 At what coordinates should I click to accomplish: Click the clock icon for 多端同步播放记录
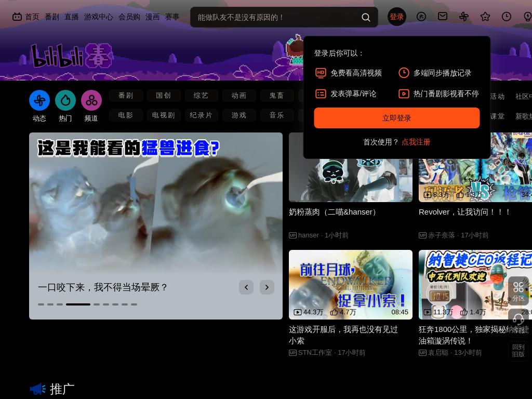[404, 73]
